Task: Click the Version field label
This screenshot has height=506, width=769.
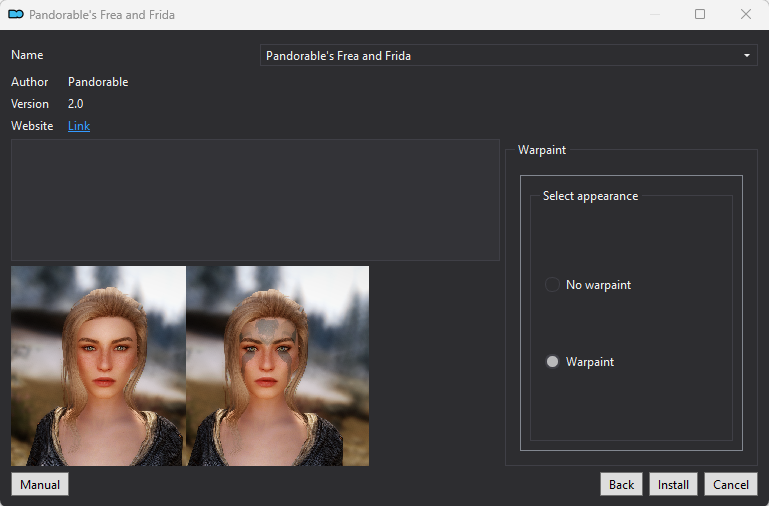Action: 30,104
